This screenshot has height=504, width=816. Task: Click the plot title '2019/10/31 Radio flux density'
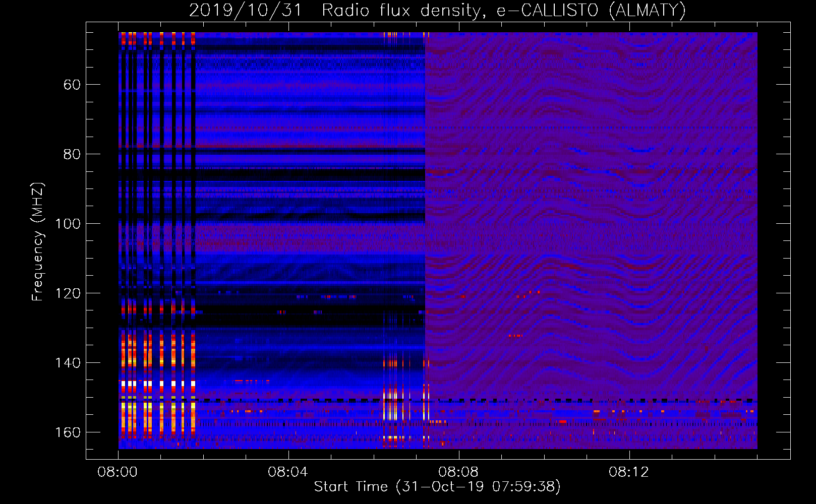(x=438, y=11)
